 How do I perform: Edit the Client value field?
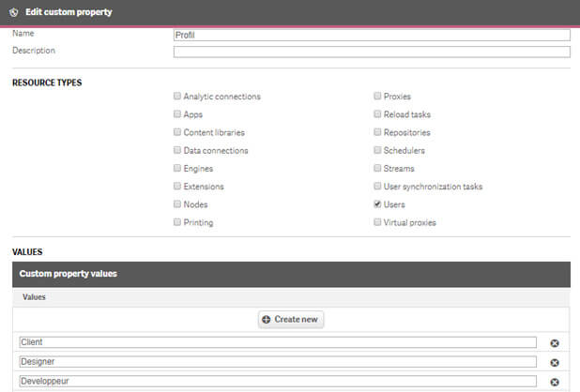278,342
